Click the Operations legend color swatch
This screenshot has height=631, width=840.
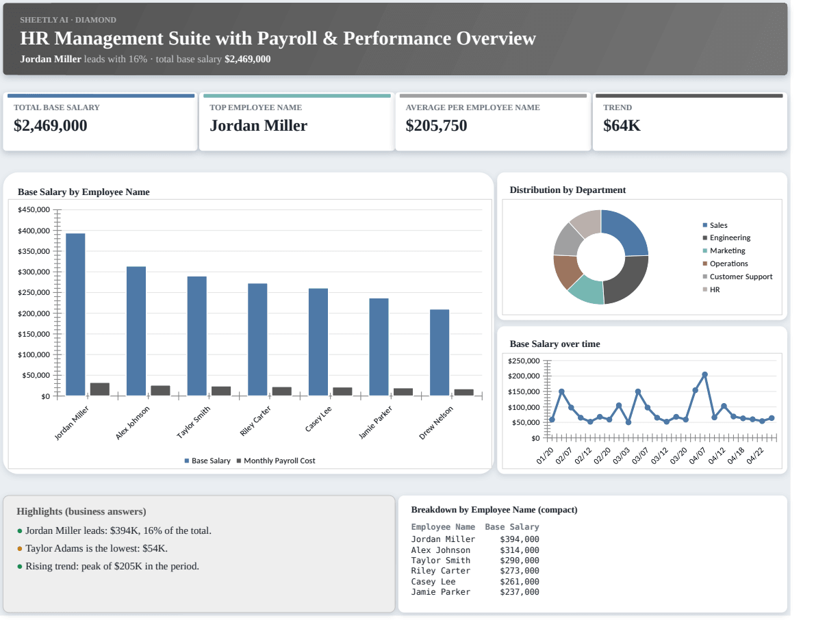click(705, 263)
